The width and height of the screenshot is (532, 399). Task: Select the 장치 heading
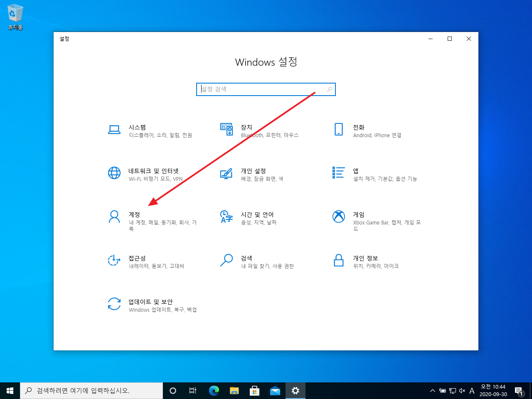click(x=246, y=127)
